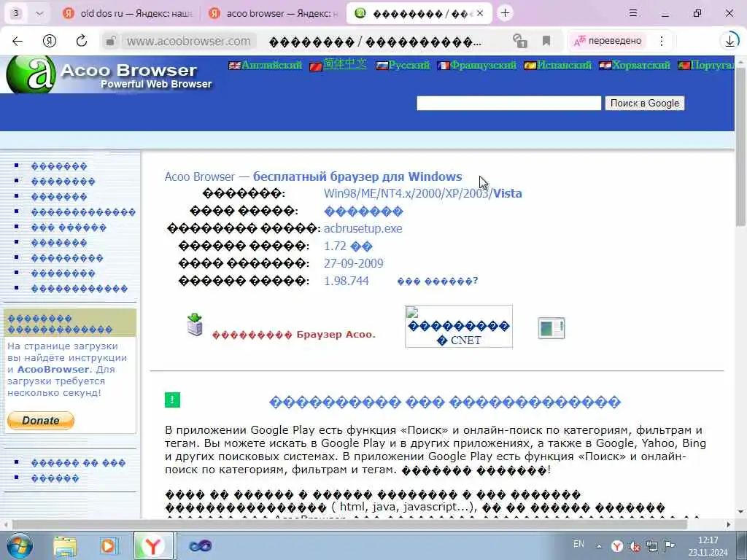This screenshot has height=560, width=747.
Task: Click the EN language indicator
Action: [x=578, y=544]
